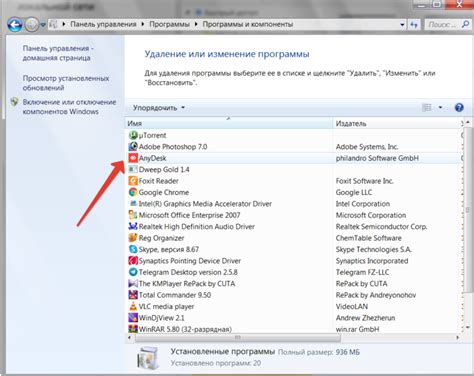Open help with the blue question mark
Screen dimensions: 474x376
tap(459, 107)
